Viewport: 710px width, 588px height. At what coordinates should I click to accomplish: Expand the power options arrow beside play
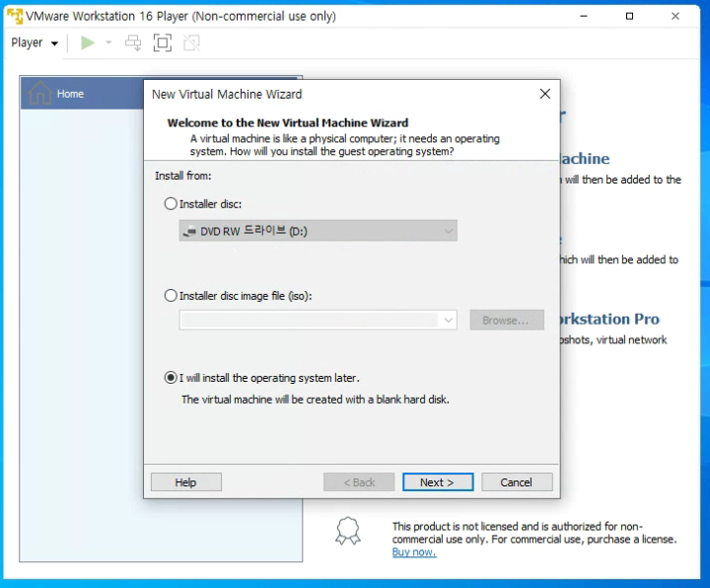point(108,43)
